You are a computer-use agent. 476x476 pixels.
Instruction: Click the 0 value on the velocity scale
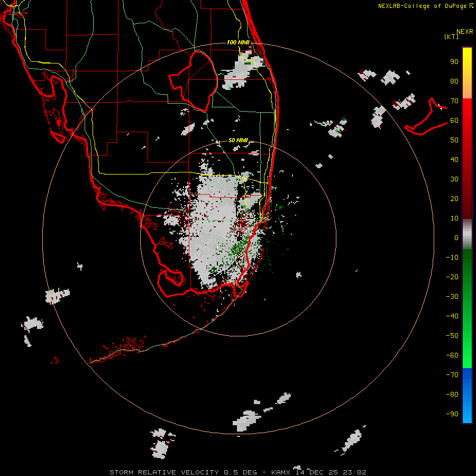[456, 238]
